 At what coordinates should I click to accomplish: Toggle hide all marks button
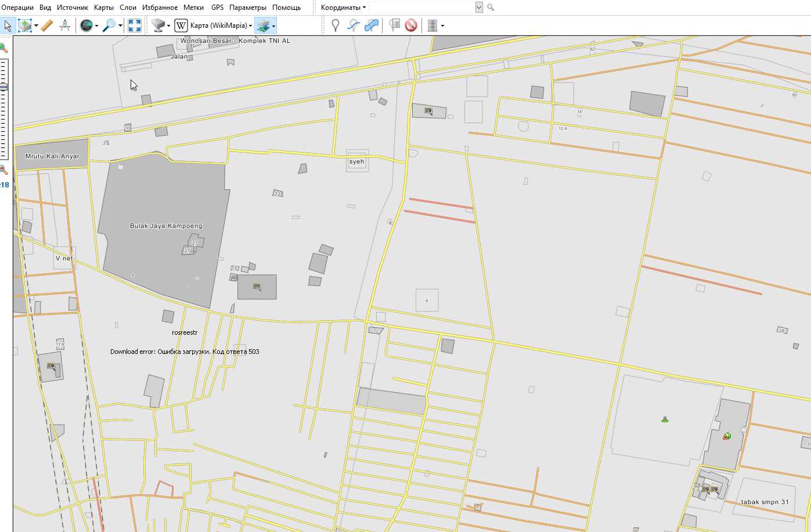pos(411,26)
